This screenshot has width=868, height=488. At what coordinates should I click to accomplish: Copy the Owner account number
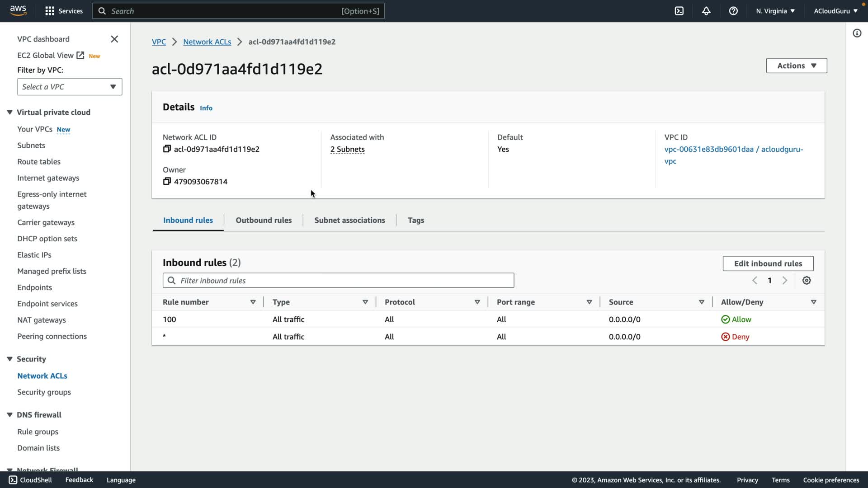[x=167, y=182]
